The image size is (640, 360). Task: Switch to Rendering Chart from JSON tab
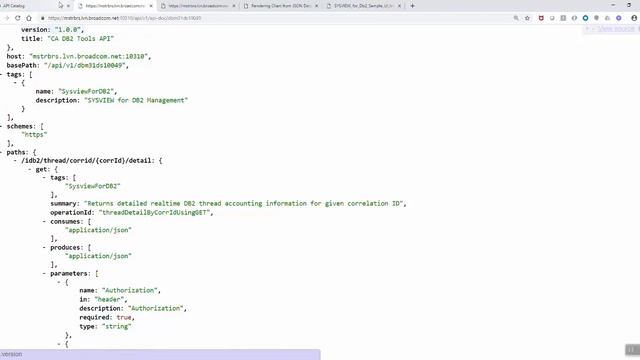(281, 6)
